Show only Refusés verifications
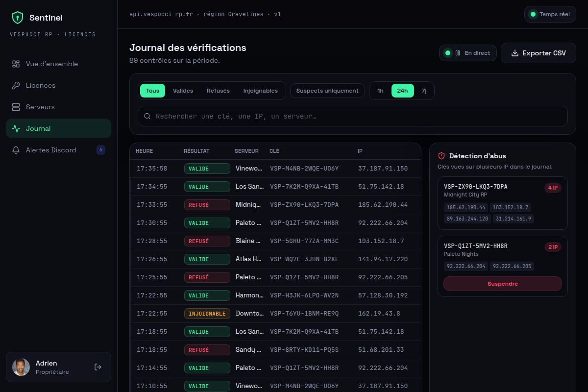Screen dimensions: 588x392 [x=218, y=91]
